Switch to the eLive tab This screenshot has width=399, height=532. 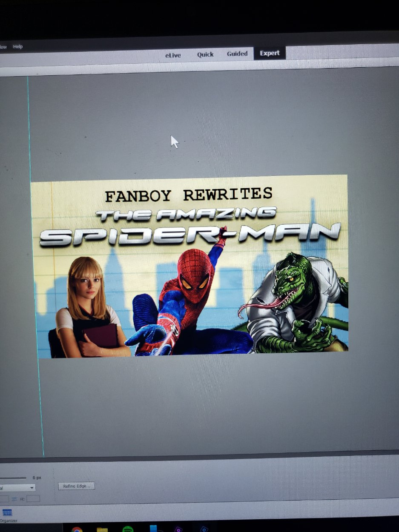click(x=173, y=55)
